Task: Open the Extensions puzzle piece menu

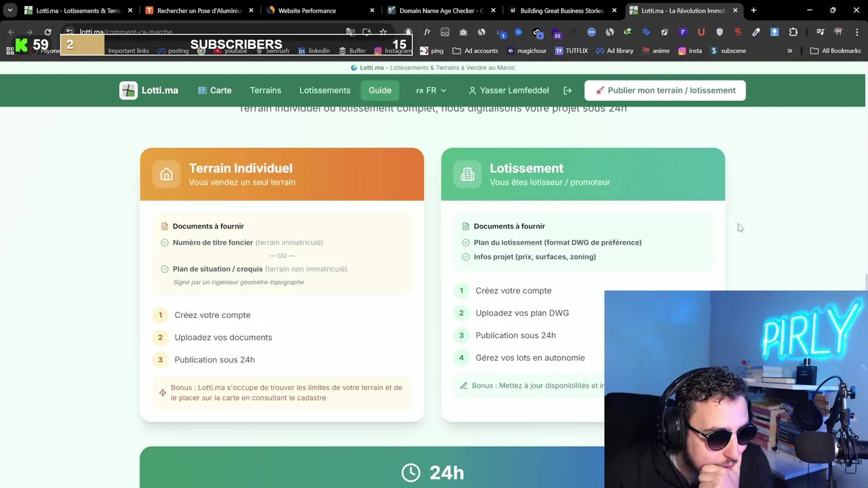Action: pyautogui.click(x=793, y=32)
